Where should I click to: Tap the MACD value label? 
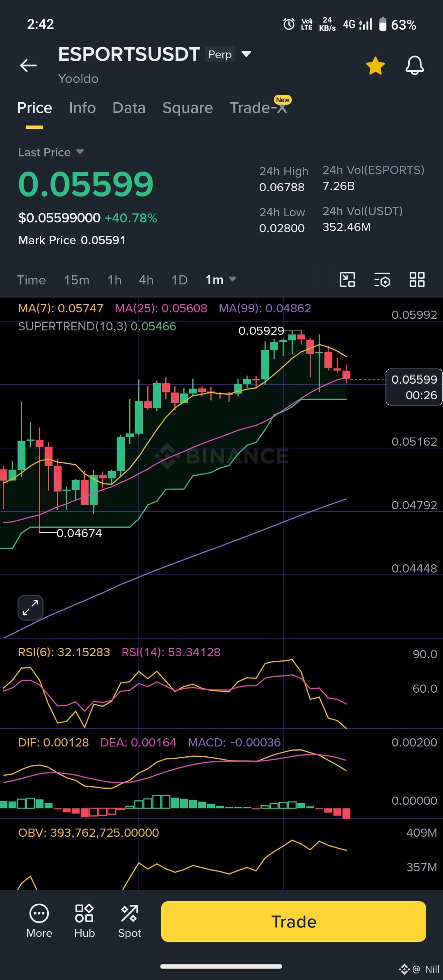[234, 742]
